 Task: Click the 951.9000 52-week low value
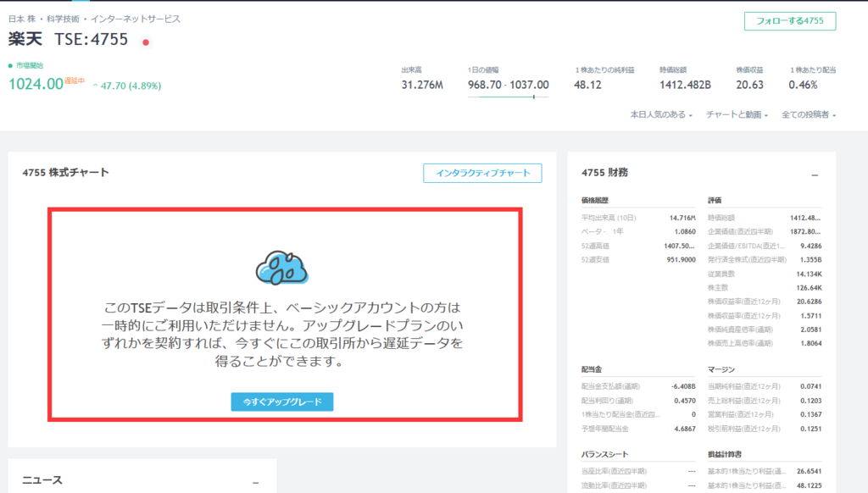(681, 259)
